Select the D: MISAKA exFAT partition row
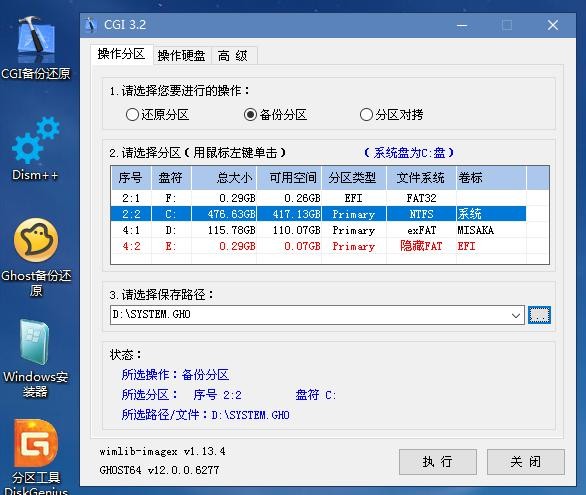Image resolution: width=586 pixels, height=495 pixels. 318,230
